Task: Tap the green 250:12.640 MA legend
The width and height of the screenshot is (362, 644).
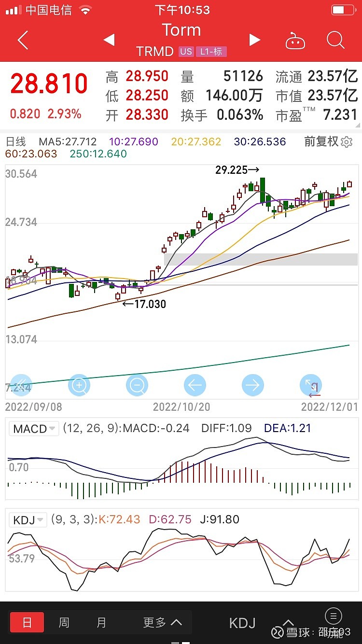Action: pos(98,154)
